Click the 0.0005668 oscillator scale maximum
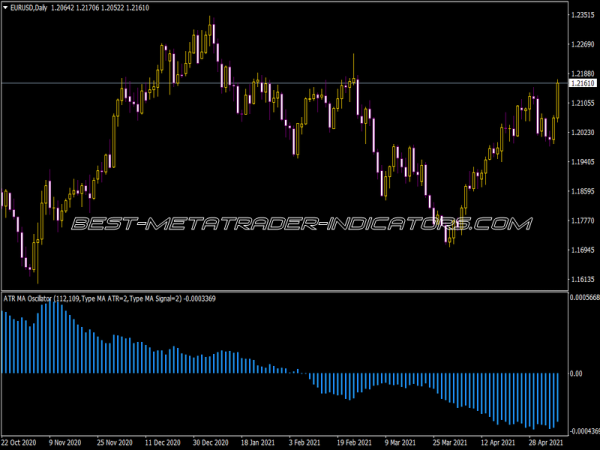The height and width of the screenshot is (450, 600). [x=582, y=298]
